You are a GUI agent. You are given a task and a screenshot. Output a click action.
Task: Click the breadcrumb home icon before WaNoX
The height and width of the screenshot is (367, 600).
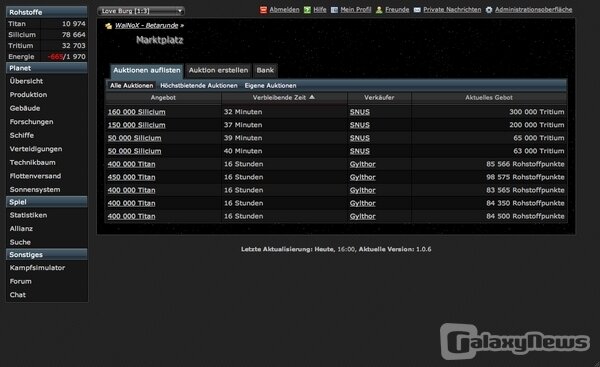[109, 26]
